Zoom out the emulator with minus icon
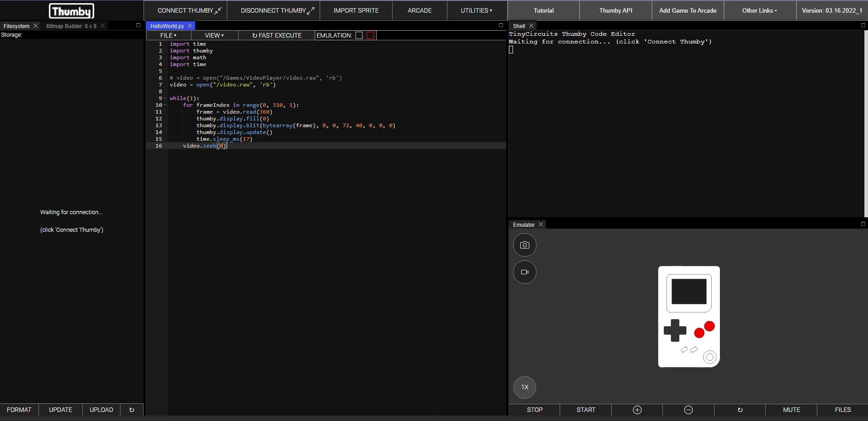868x421 pixels. point(688,410)
